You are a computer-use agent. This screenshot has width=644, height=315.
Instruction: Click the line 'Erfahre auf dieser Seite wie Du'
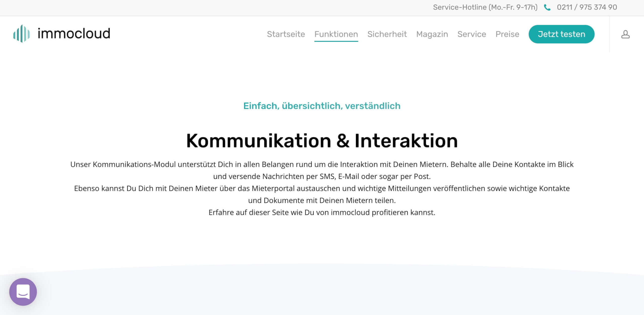tap(322, 212)
